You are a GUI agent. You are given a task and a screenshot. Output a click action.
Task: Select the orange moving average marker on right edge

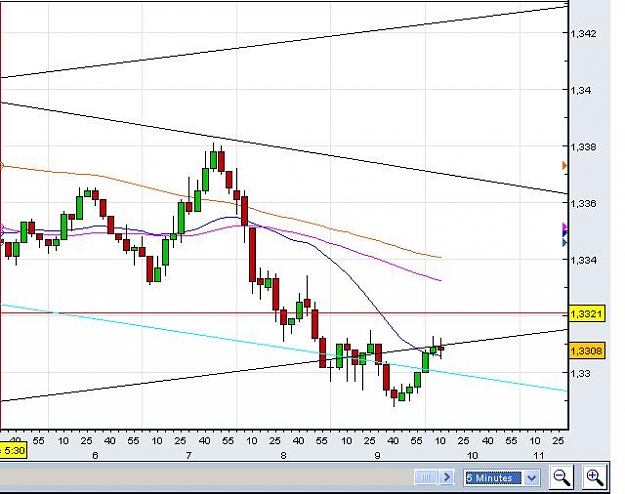(x=564, y=165)
